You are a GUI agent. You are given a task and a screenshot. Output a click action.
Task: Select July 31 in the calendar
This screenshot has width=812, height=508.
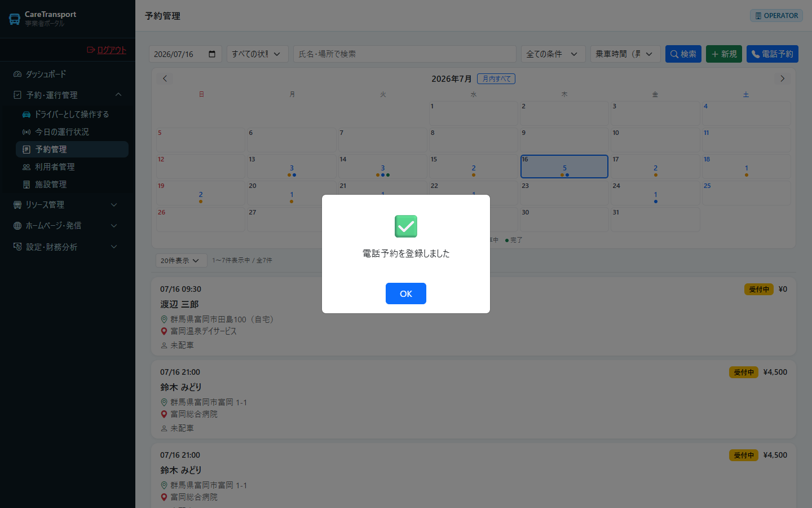(655, 220)
